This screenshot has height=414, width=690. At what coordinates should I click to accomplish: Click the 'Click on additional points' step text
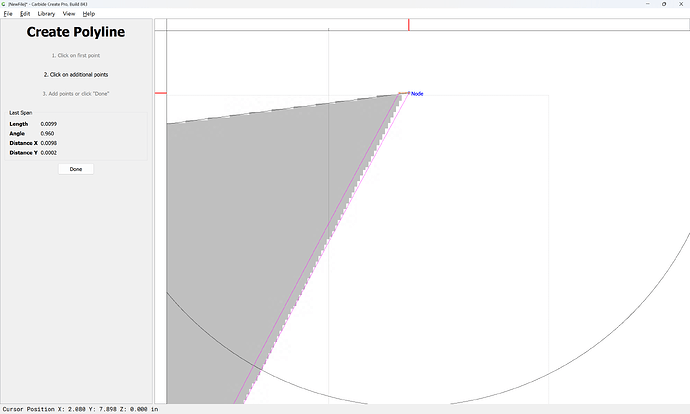click(x=76, y=75)
